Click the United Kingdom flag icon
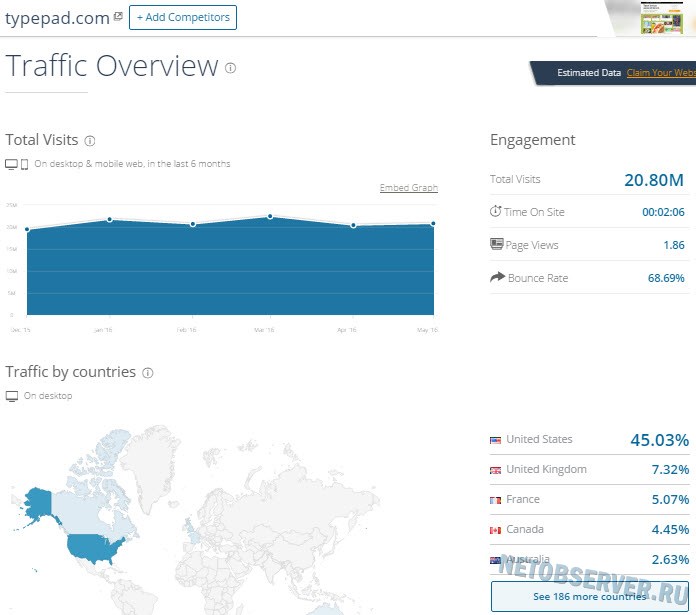The width and height of the screenshot is (696, 615). (495, 470)
